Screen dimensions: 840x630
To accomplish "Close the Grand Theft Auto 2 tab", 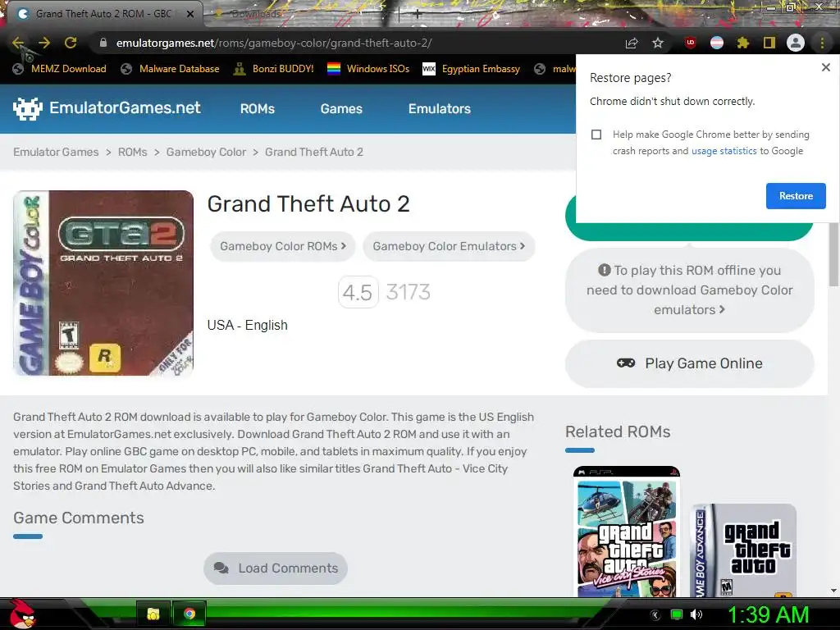I will click(190, 14).
